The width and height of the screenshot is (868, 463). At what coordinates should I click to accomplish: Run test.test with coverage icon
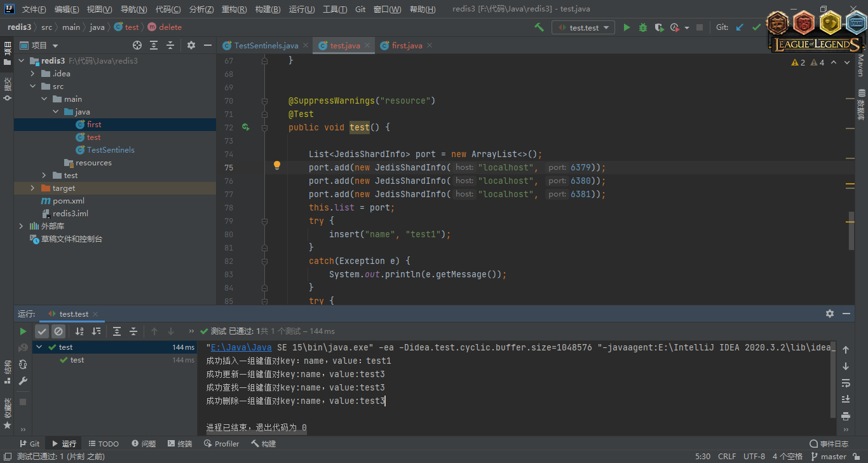coord(659,27)
